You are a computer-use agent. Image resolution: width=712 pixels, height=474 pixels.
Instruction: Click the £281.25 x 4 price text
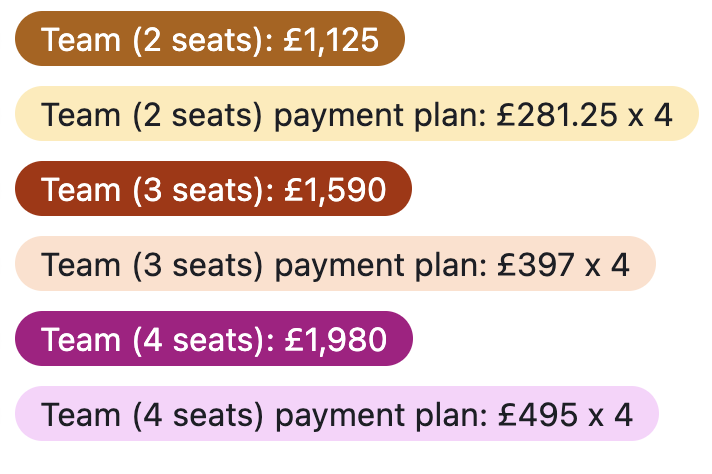583,115
